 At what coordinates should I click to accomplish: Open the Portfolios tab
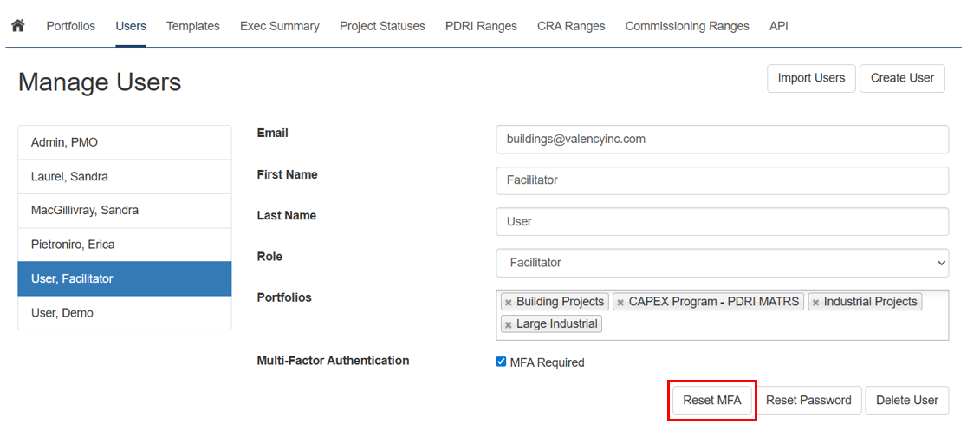[71, 26]
